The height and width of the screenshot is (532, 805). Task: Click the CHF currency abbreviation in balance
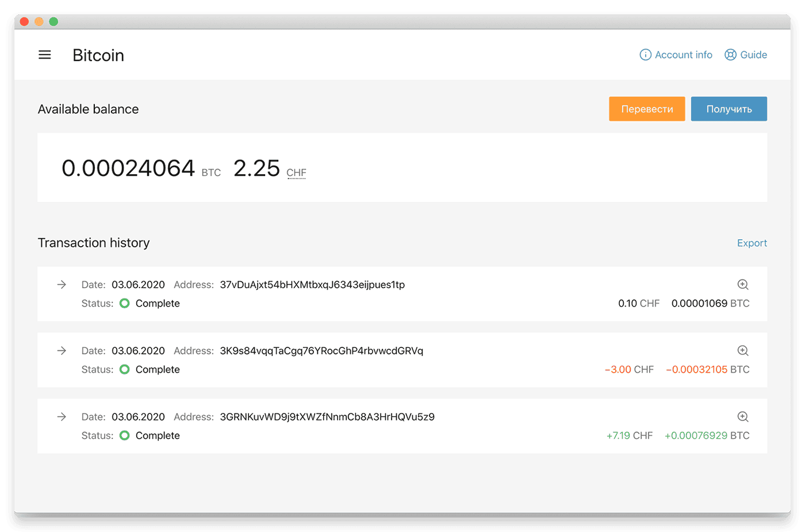point(296,173)
